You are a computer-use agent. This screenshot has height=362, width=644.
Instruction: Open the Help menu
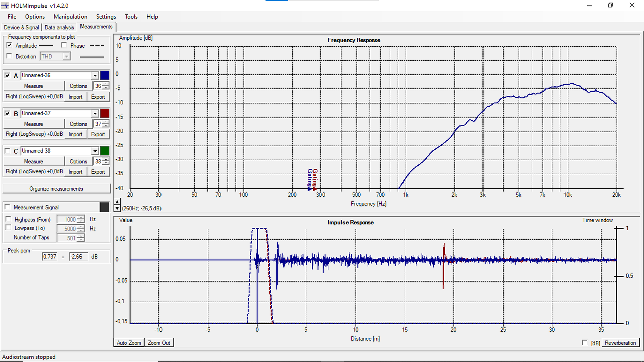tap(152, 17)
